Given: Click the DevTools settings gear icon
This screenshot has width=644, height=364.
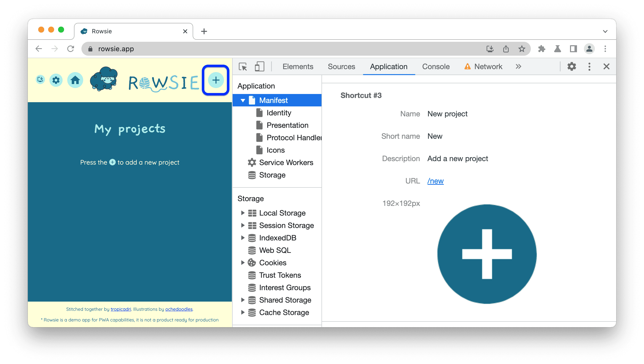Looking at the screenshot, I should pos(572,66).
